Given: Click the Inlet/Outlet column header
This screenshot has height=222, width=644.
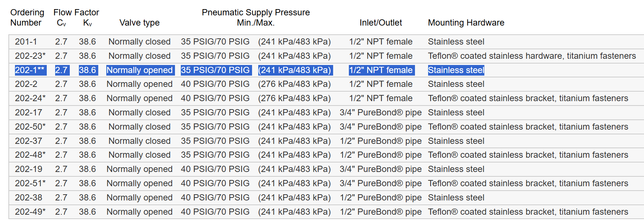Looking at the screenshot, I should [x=381, y=23].
